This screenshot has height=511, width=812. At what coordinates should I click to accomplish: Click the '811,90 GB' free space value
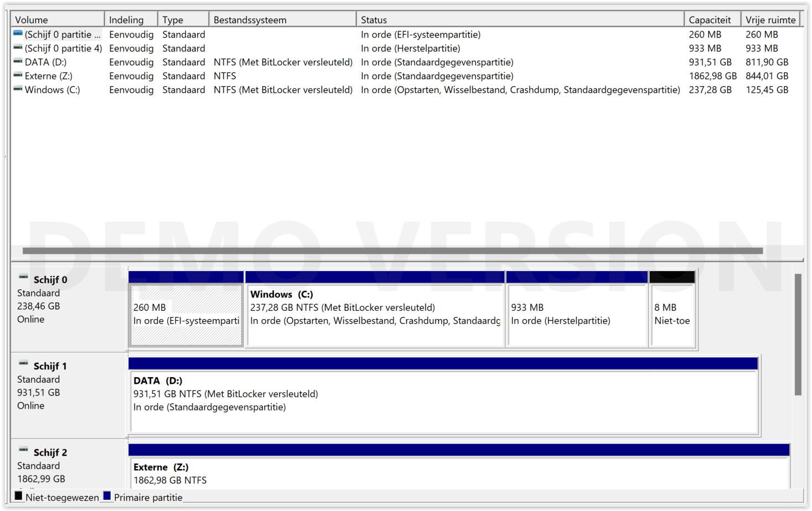tap(767, 62)
